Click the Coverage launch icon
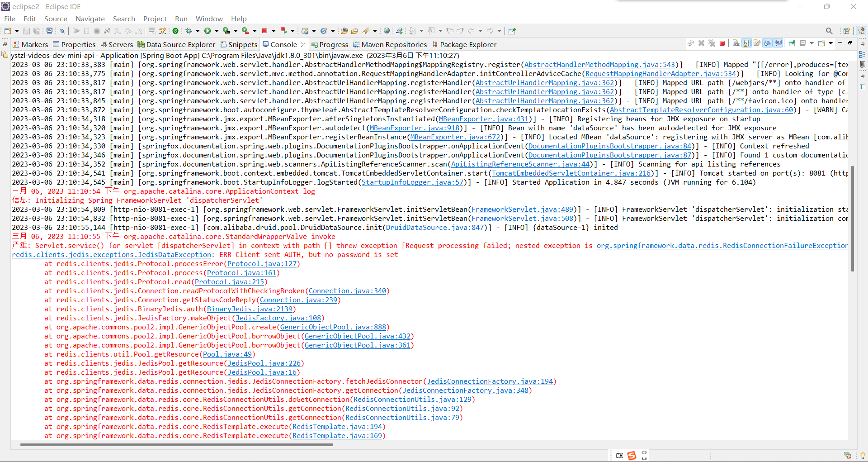The image size is (868, 462). [x=226, y=31]
